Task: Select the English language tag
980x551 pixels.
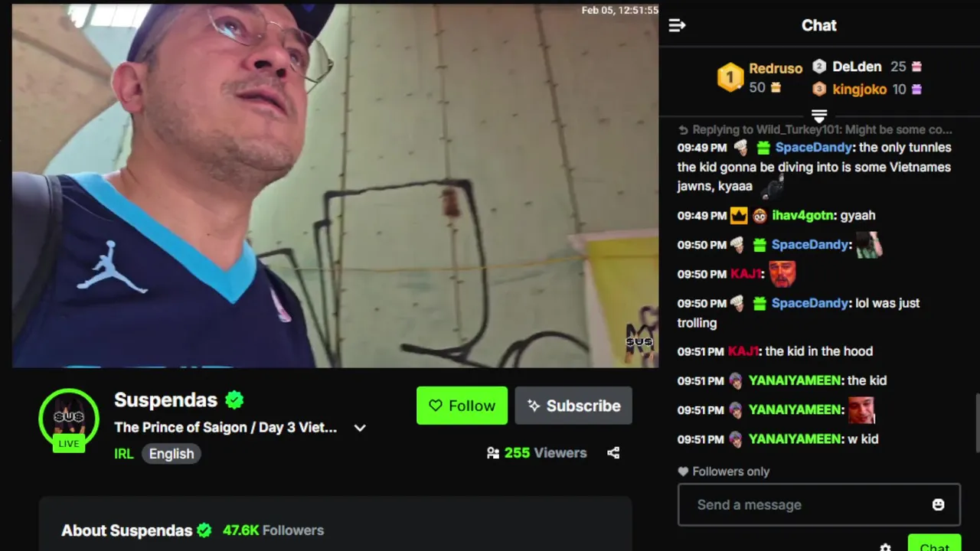Action: click(171, 454)
